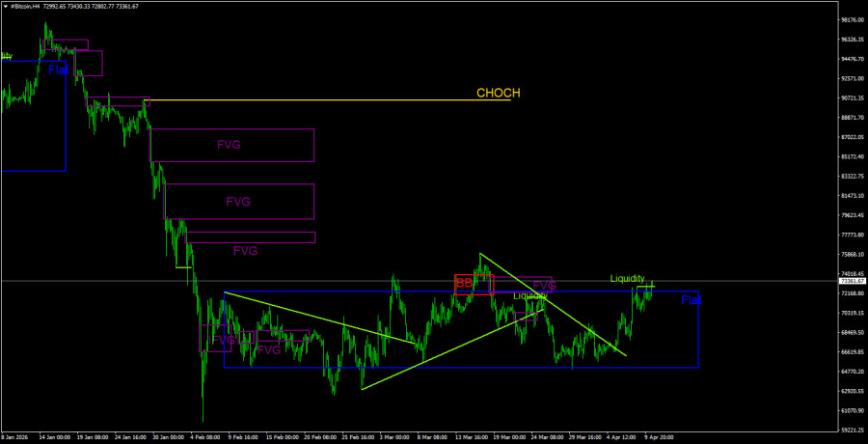Click the blue Flat label at top left
The image size is (868, 444).
pos(58,69)
